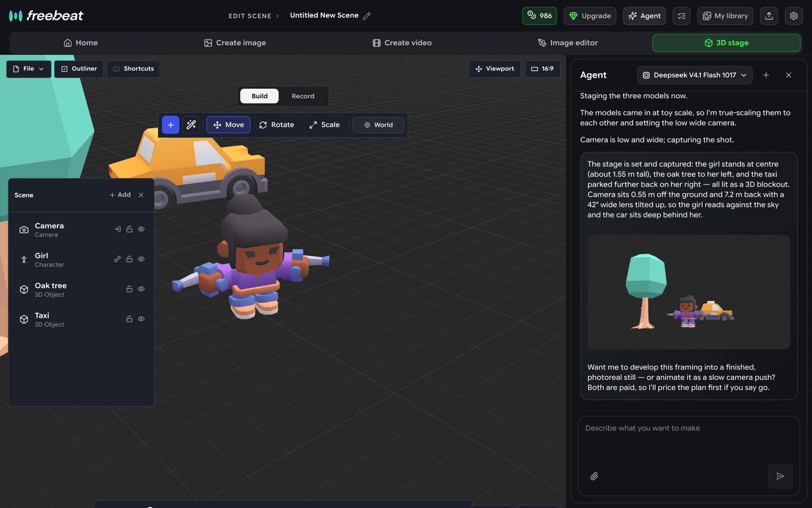Hide the Girl character visibility
This screenshot has height=508, width=812.
click(x=142, y=260)
